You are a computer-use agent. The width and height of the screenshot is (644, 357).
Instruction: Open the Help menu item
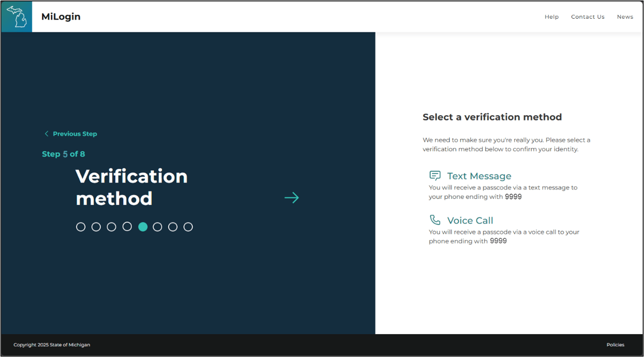coord(552,16)
